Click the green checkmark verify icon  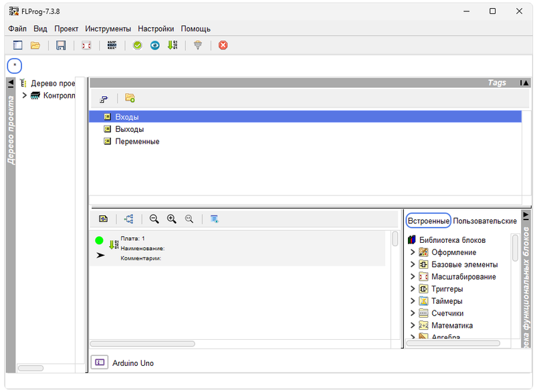[137, 45]
